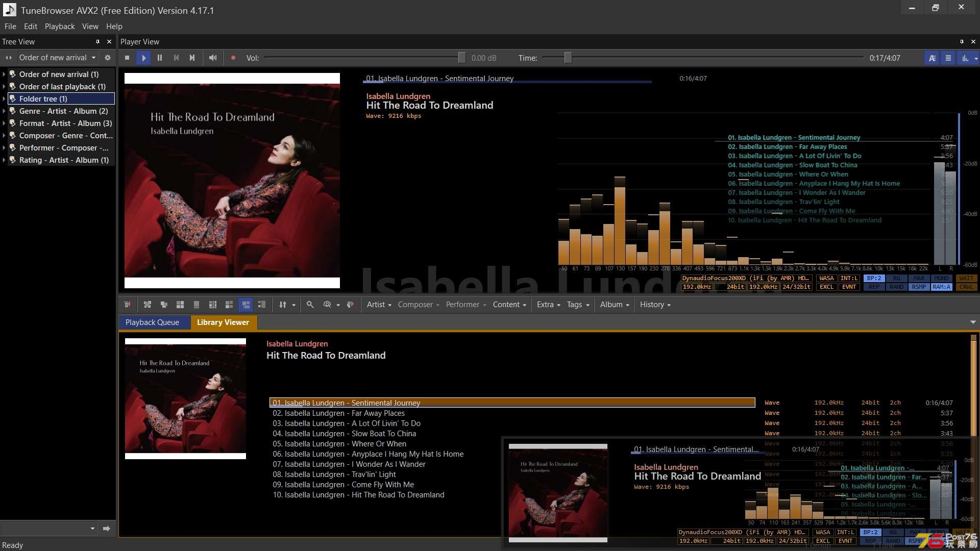Viewport: 980px width, 551px height.
Task: Mute audio with the speaker icon
Action: [x=213, y=58]
